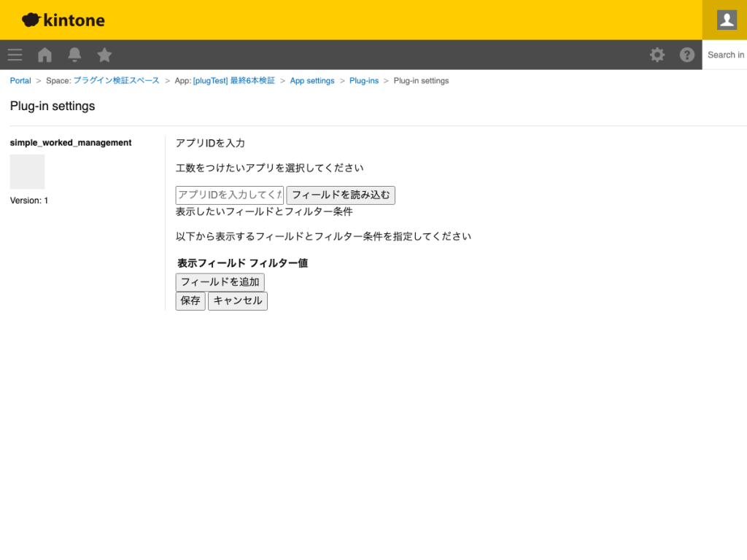Click the フィールドを読み込む button

point(340,195)
